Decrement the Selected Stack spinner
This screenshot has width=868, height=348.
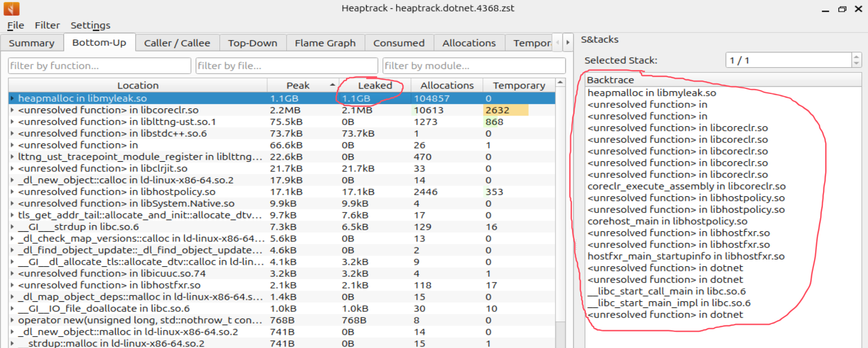pyautogui.click(x=856, y=63)
